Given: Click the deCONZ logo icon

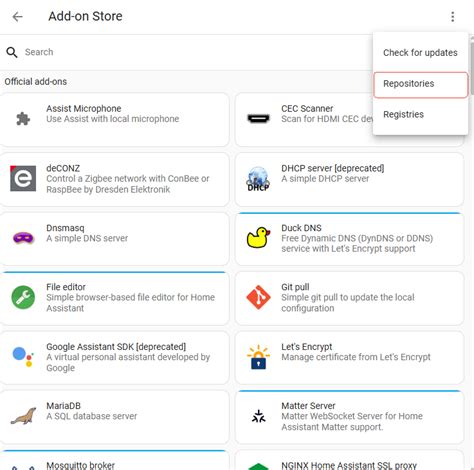Looking at the screenshot, I should click(x=23, y=178).
